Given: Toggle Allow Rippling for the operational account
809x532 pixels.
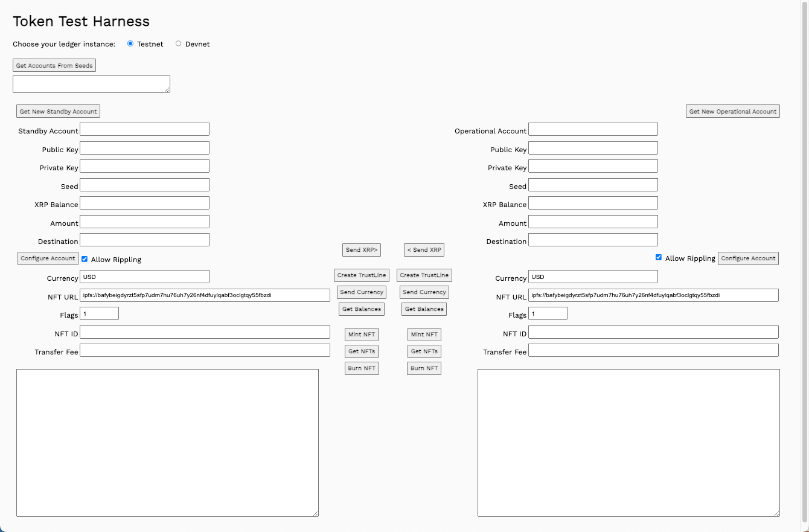Looking at the screenshot, I should (x=659, y=257).
